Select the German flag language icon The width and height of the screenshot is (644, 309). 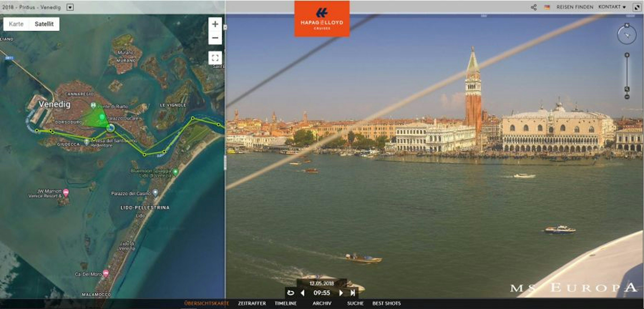547,7
